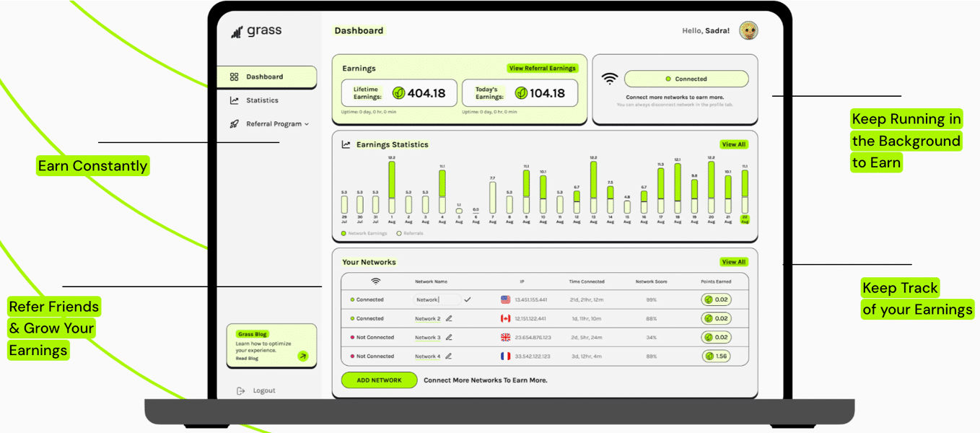Click the leaf coin in the 1.56 points badge
Image resolution: width=980 pixels, height=433 pixels.
coord(709,356)
